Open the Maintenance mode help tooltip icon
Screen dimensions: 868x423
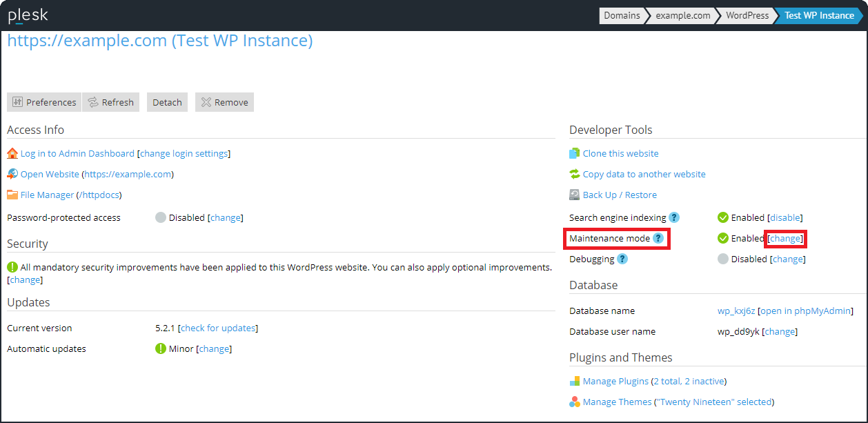[658, 238]
